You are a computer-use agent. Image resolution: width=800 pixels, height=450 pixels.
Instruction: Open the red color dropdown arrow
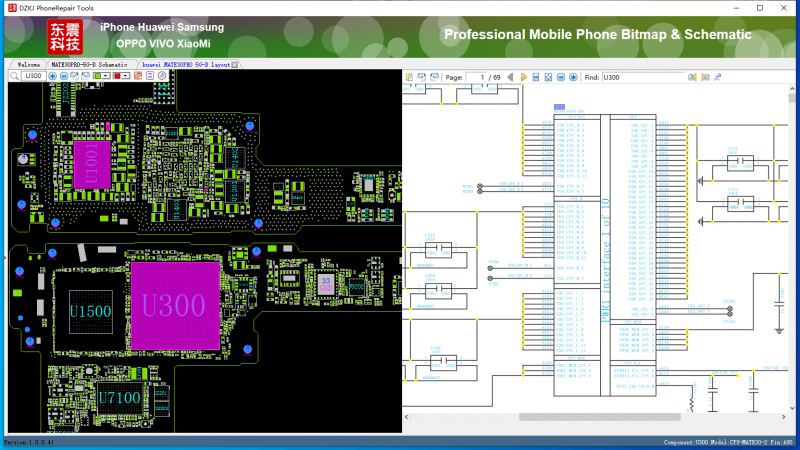pyautogui.click(x=126, y=76)
